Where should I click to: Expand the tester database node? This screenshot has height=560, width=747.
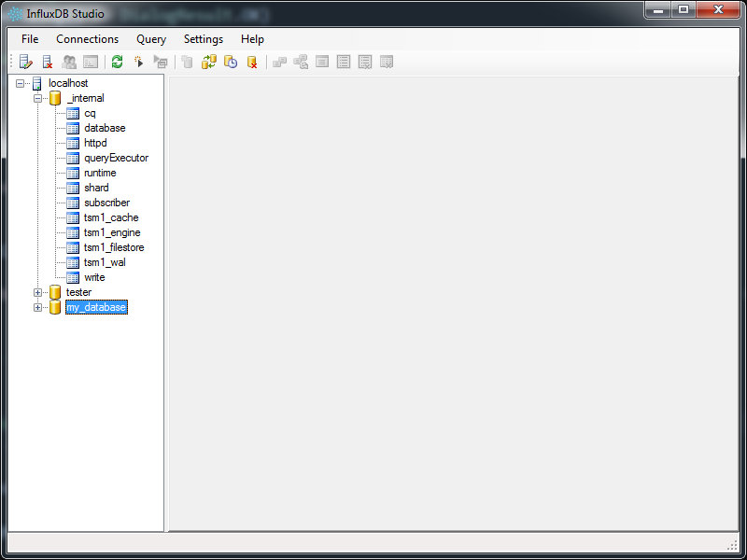37,292
